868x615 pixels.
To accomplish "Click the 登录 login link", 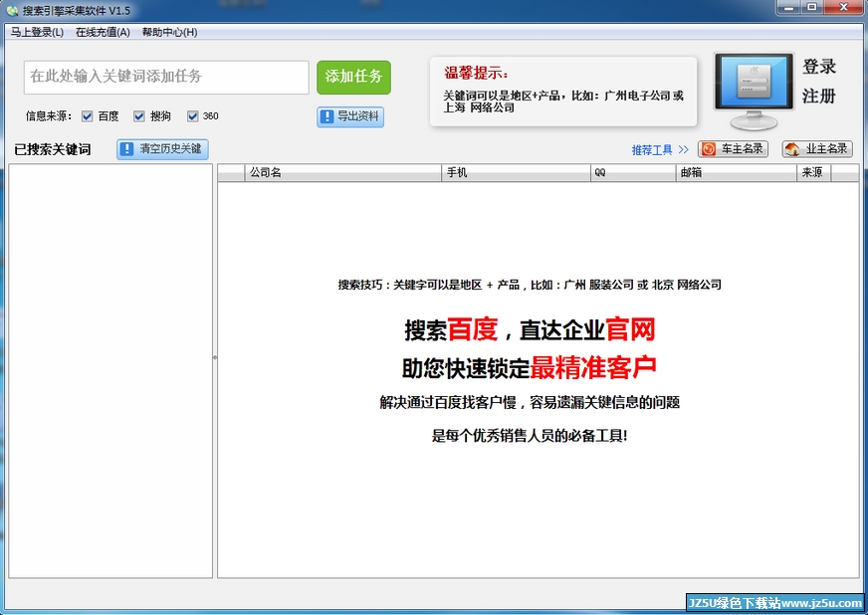I will (819, 67).
